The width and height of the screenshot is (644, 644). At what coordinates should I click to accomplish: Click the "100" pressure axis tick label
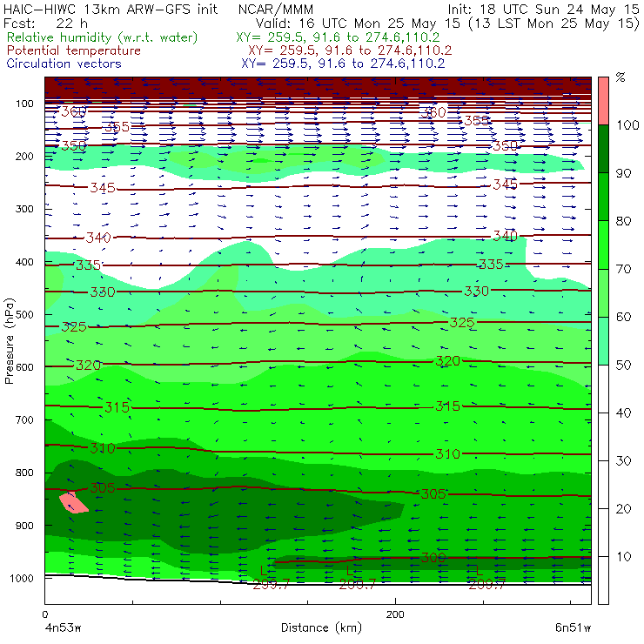(x=24, y=104)
